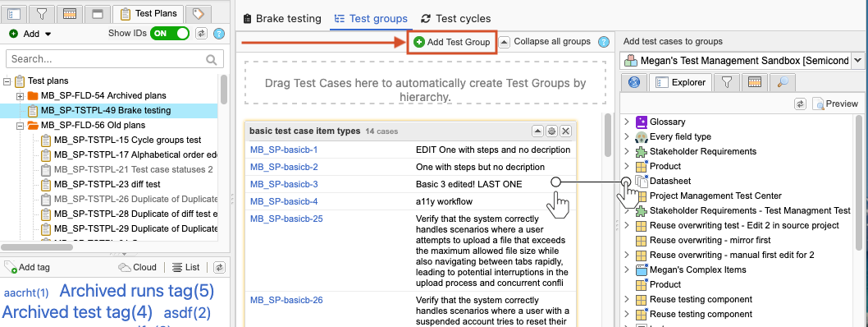Open test case MB_SP-basicb-1
The height and width of the screenshot is (327, 868).
[x=284, y=150]
